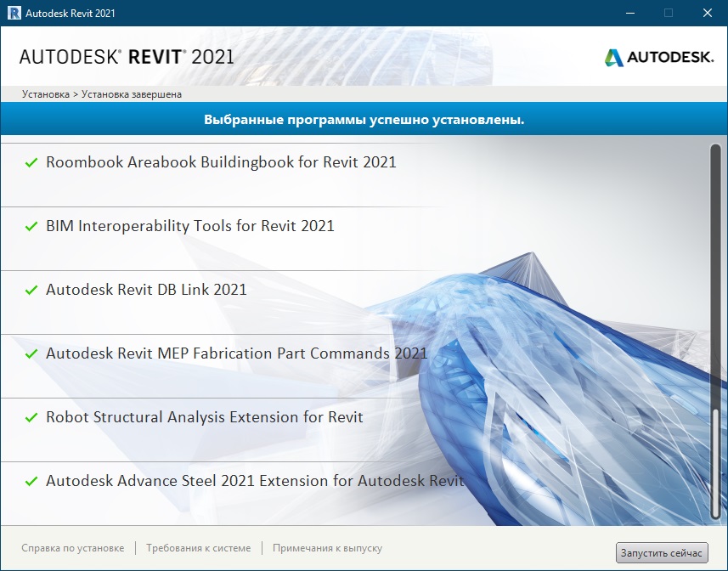The height and width of the screenshot is (571, 728).
Task: Click the green checkmark beside Roombook Areabook Buildingbook
Action: [x=31, y=162]
